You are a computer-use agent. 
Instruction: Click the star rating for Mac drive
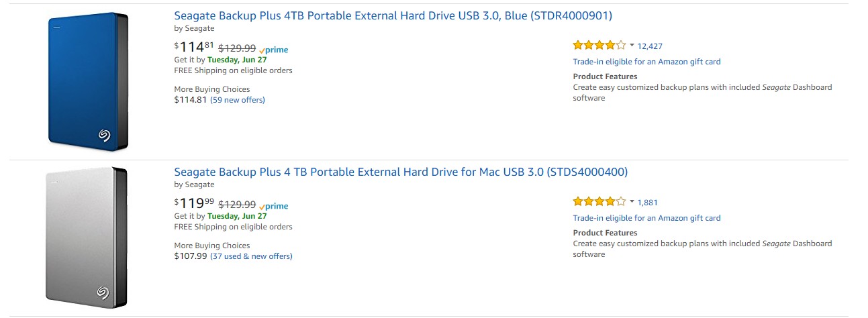599,202
